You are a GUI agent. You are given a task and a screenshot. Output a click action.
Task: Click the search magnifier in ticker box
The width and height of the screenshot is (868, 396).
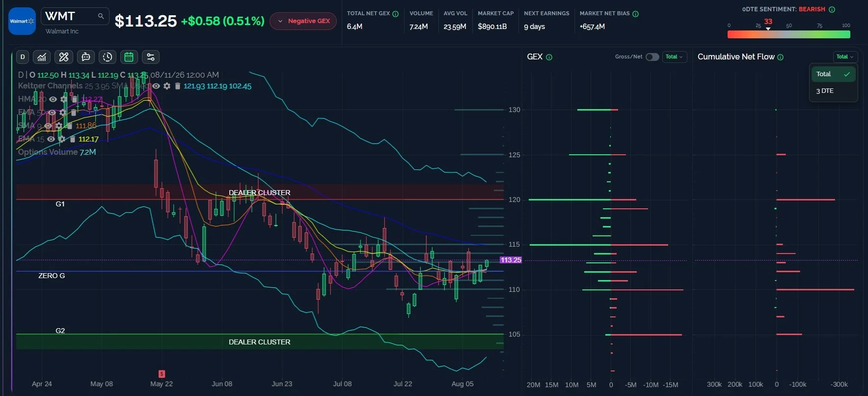tap(101, 16)
